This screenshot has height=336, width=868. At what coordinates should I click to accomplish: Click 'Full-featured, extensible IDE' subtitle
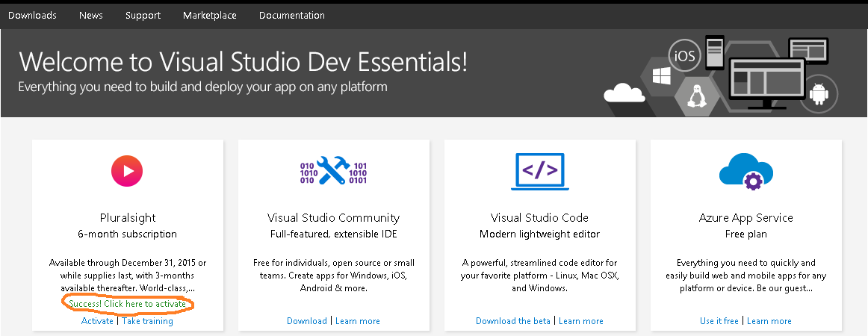(x=333, y=234)
